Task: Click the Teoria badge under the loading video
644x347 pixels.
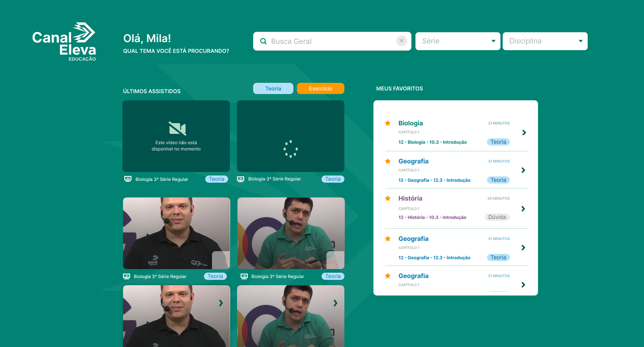Action: pos(333,179)
